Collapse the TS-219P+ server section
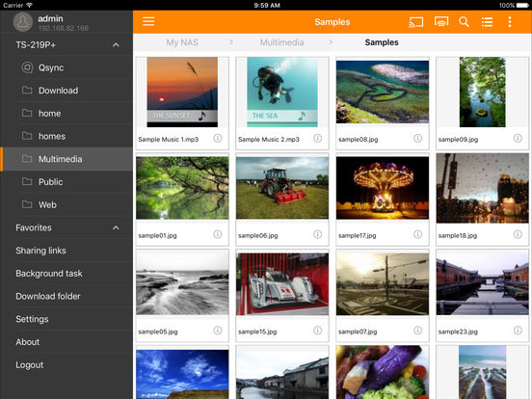Viewport: 532px width, 399px height. [116, 44]
